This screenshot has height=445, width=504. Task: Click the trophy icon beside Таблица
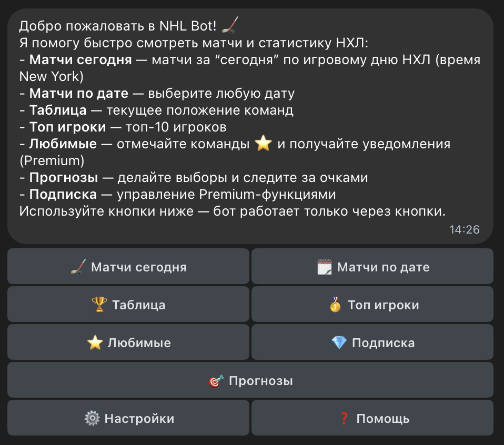99,305
